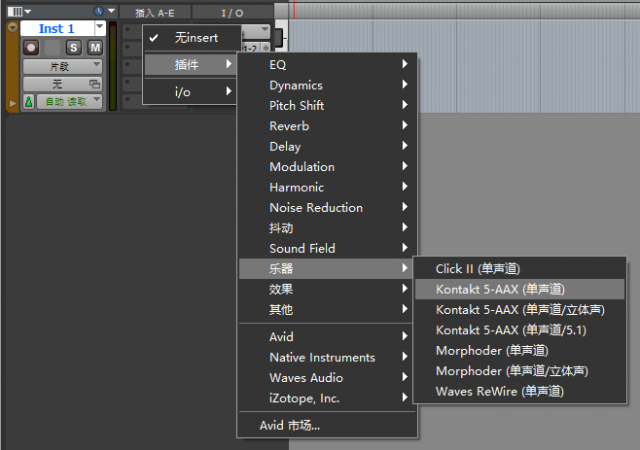Open the 自动 读取 automation mode selector

69,101
